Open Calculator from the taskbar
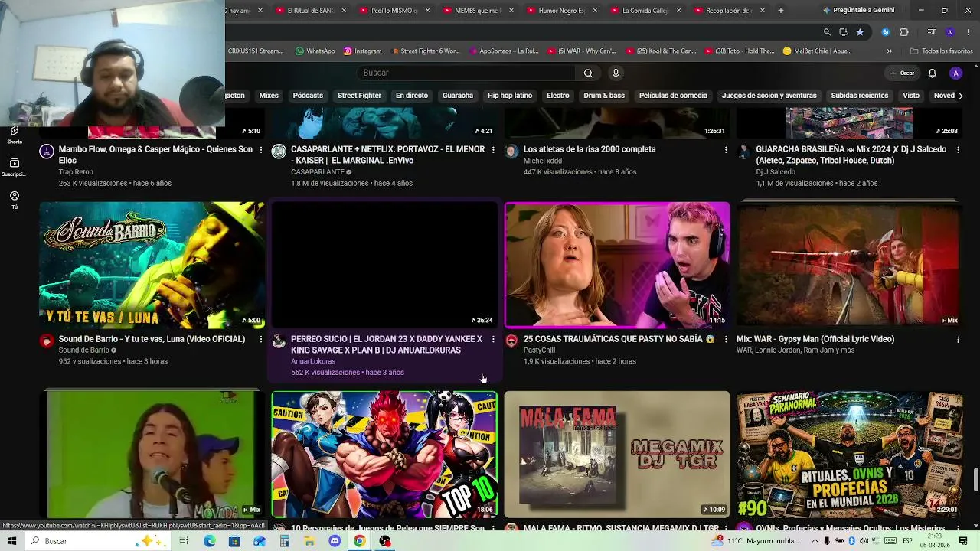 [x=284, y=541]
